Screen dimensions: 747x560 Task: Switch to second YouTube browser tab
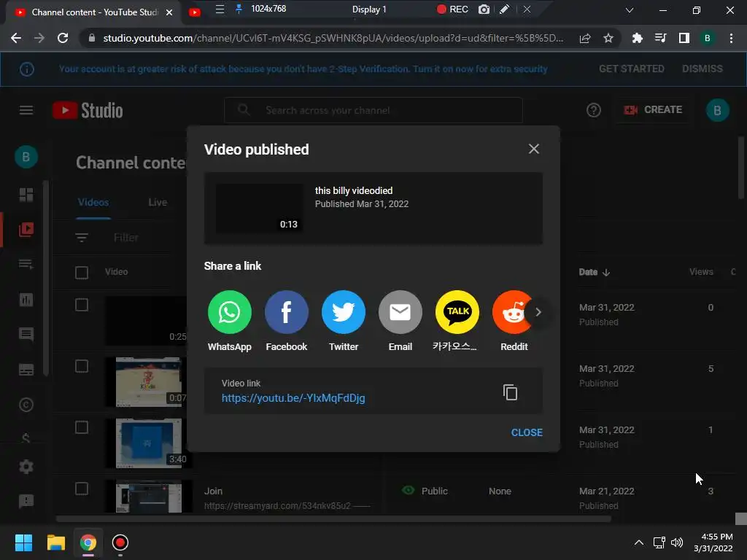pyautogui.click(x=194, y=12)
